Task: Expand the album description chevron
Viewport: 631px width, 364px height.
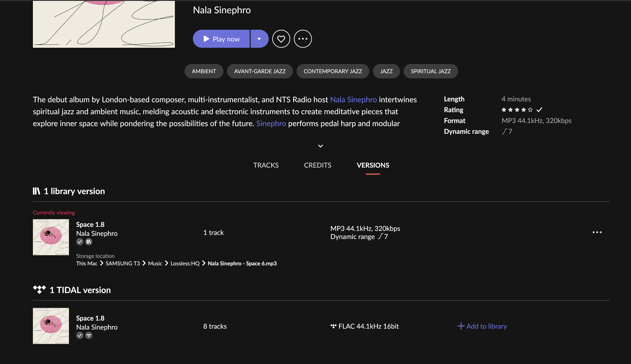Action: (320, 146)
